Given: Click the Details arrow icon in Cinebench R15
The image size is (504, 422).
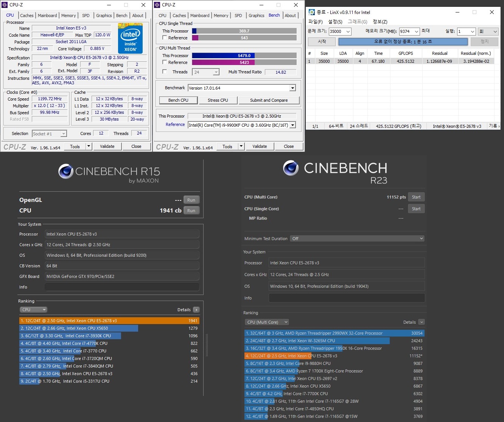Looking at the screenshot, I should (196, 310).
